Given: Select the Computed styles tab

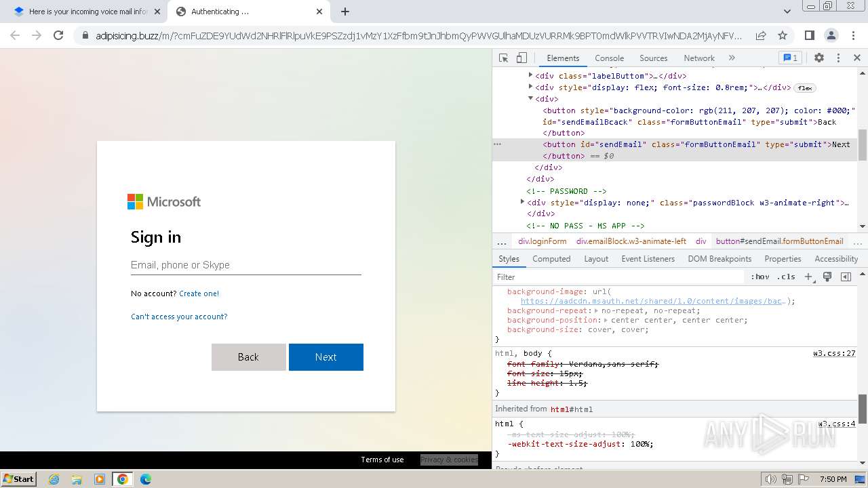Looking at the screenshot, I should pyautogui.click(x=551, y=259).
